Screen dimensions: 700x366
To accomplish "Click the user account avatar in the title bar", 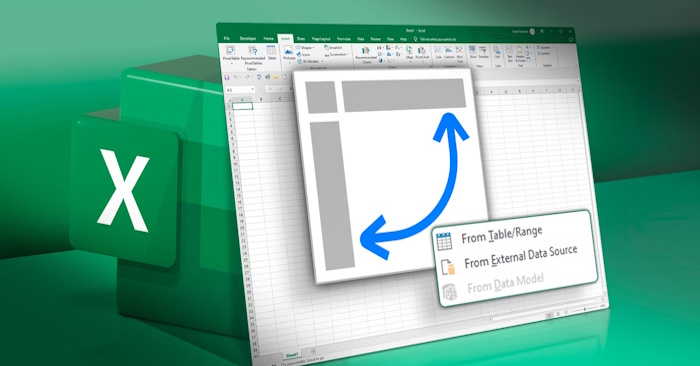I will [532, 32].
